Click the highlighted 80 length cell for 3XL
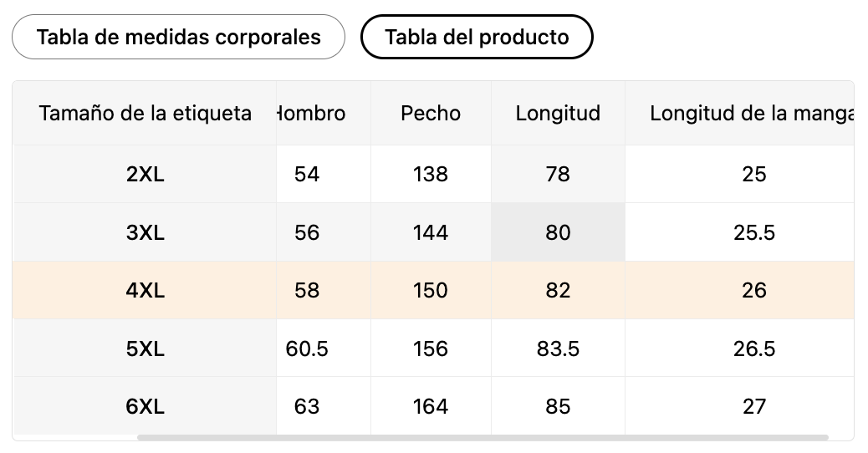This screenshot has width=868, height=453. pos(558,232)
